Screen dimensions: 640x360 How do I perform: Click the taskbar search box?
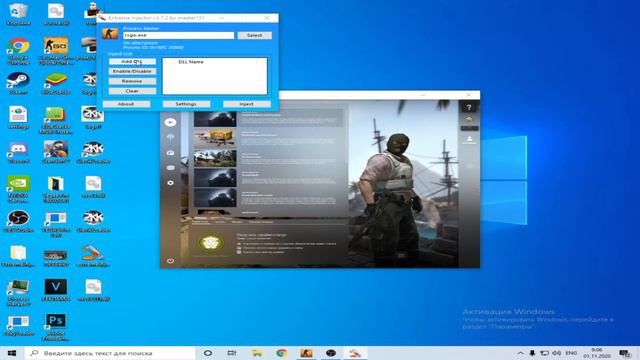click(110, 353)
